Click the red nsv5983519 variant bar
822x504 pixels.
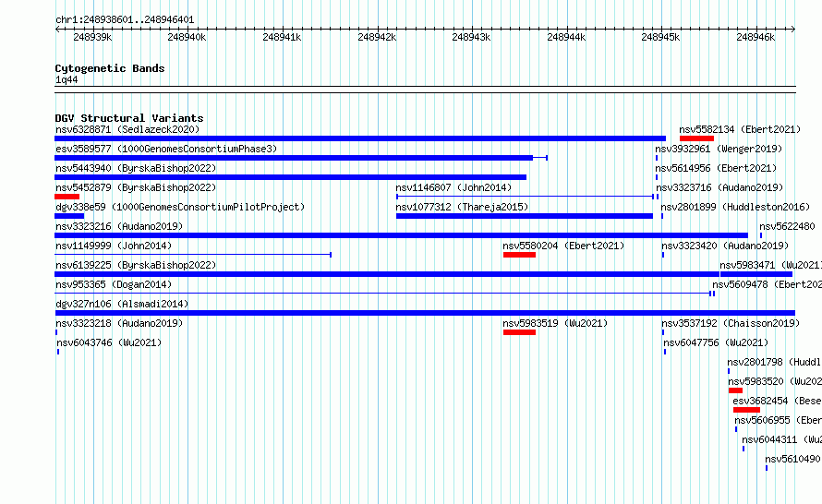click(519, 332)
